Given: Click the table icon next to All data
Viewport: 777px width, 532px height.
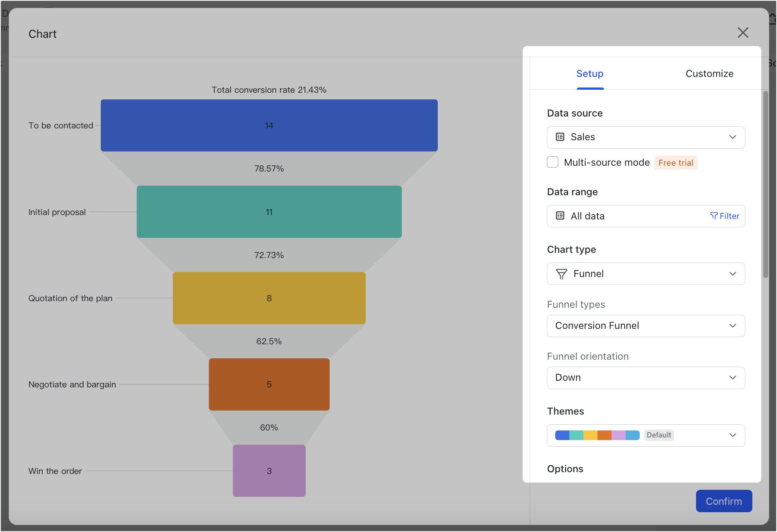Looking at the screenshot, I should [x=559, y=216].
